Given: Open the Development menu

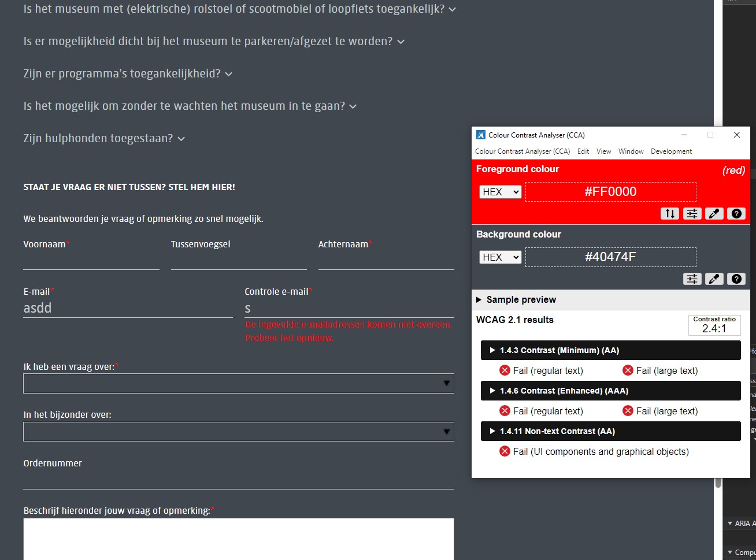Looking at the screenshot, I should [671, 151].
